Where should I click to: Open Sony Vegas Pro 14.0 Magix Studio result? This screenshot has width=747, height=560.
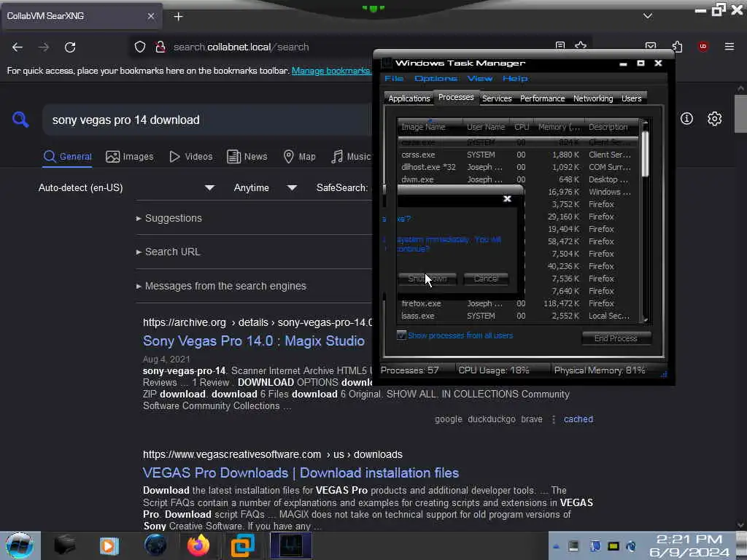point(253,341)
